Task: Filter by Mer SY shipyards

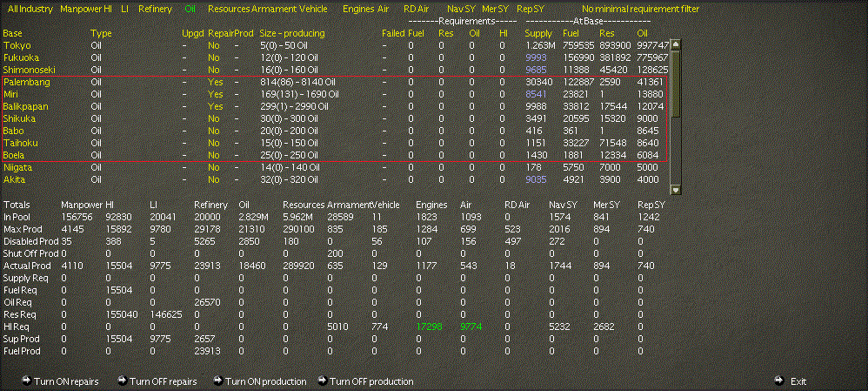Action: pyautogui.click(x=495, y=10)
